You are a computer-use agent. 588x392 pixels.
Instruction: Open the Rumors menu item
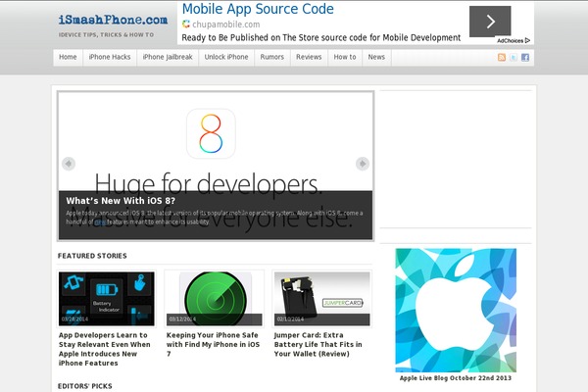271,57
